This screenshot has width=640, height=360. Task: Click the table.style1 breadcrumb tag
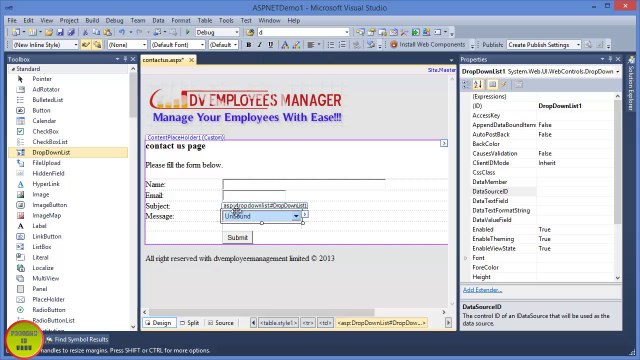[x=278, y=323]
